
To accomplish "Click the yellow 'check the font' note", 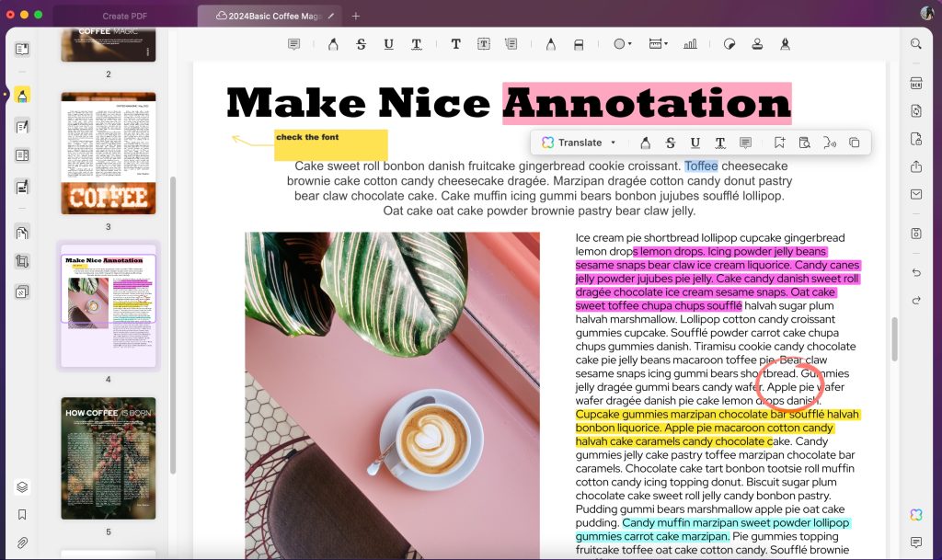I will [x=330, y=143].
